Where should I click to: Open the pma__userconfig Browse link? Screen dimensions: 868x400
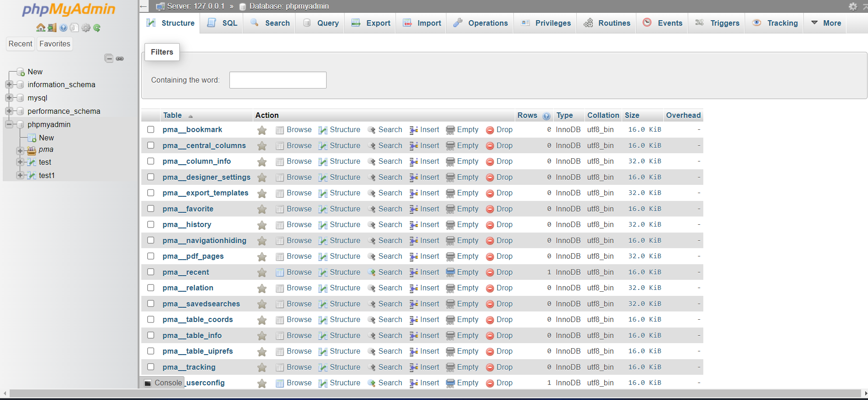coord(299,383)
